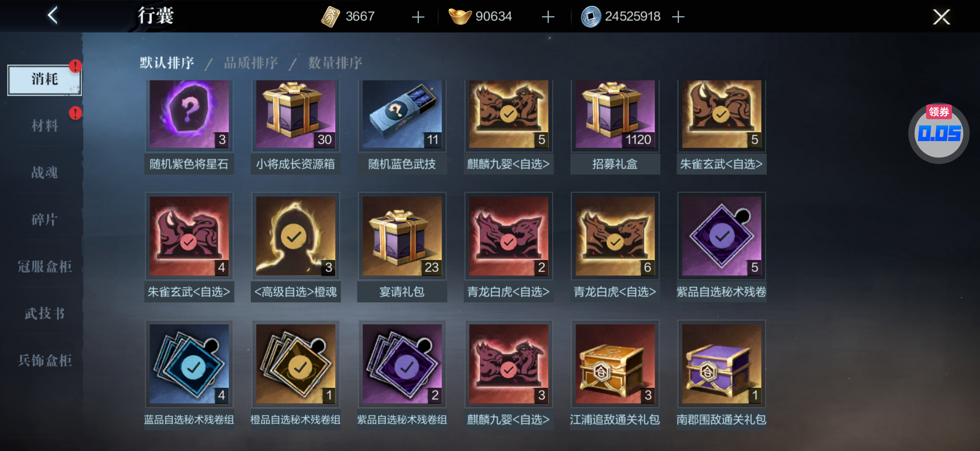Sort items by 品质排序
This screenshot has height=451, width=980.
(251, 63)
